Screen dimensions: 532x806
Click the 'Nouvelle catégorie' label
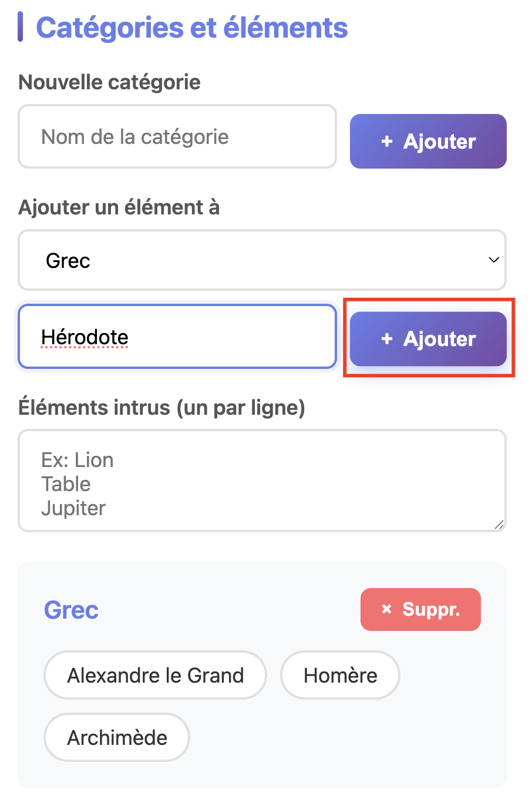tap(110, 82)
